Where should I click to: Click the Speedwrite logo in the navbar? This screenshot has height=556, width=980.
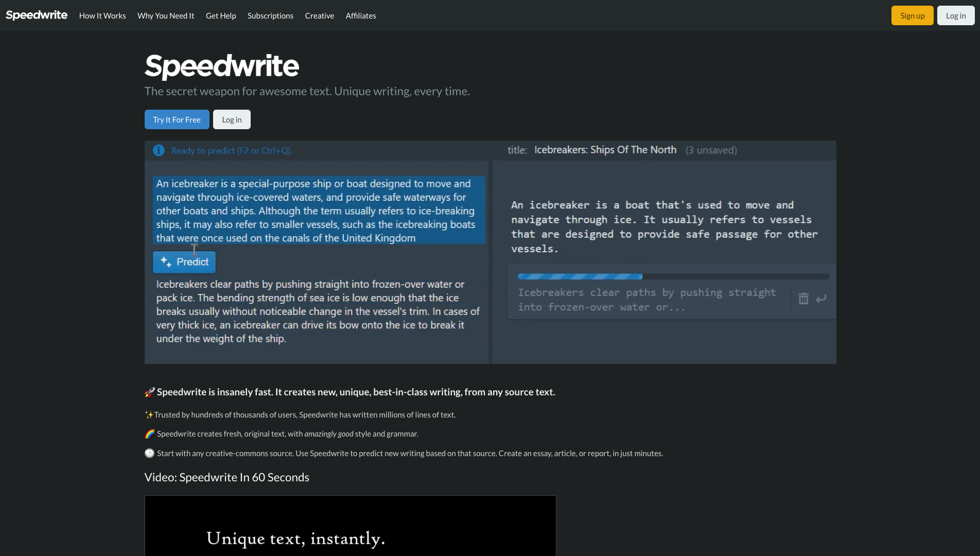click(36, 15)
